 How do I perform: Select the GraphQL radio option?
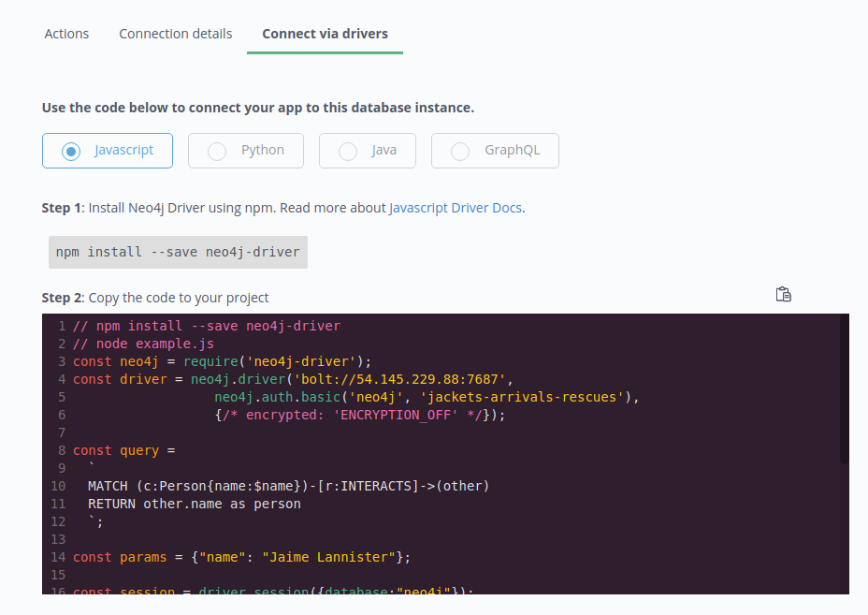point(495,151)
